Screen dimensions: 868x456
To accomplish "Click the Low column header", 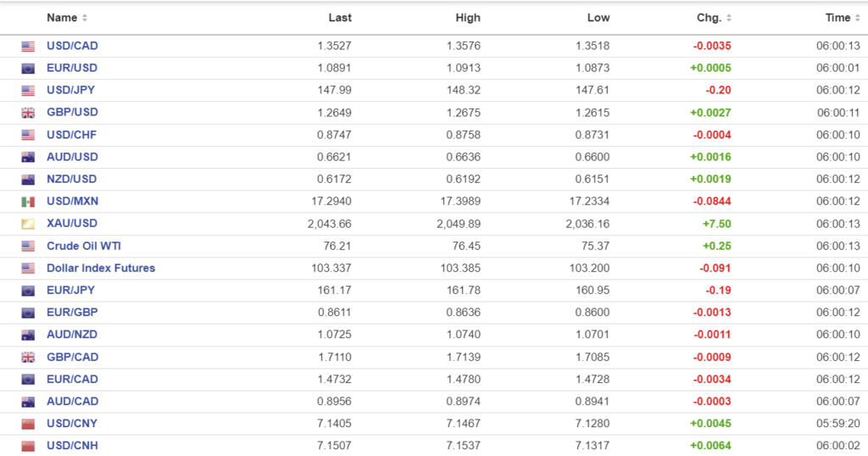I will pyautogui.click(x=598, y=18).
